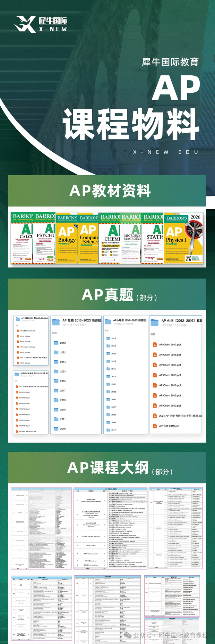The image size is (215, 644).
Task: Open AP 计算机CSA 2019.pdf
Action: (26, 331)
